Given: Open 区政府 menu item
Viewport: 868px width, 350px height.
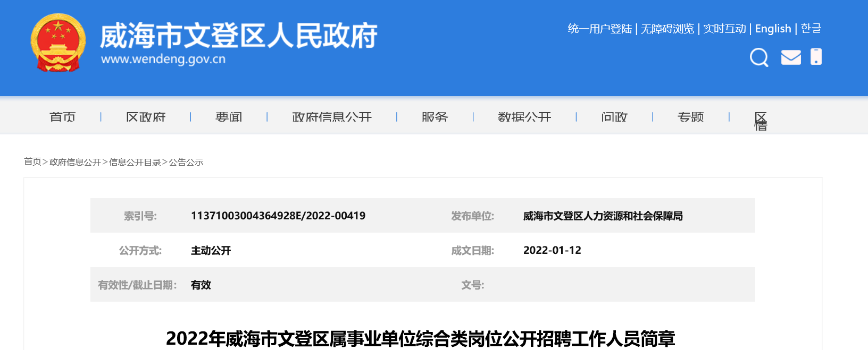Looking at the screenshot, I should [146, 117].
